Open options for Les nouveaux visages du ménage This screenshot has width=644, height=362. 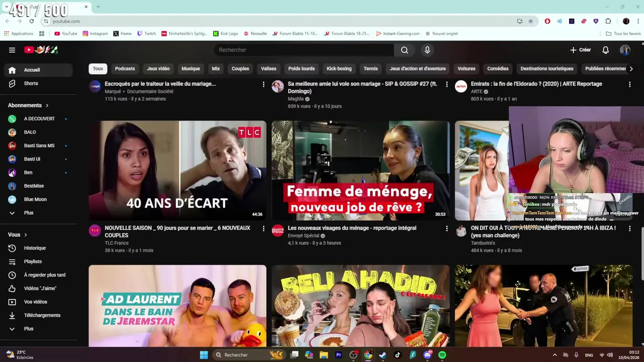[446, 229]
